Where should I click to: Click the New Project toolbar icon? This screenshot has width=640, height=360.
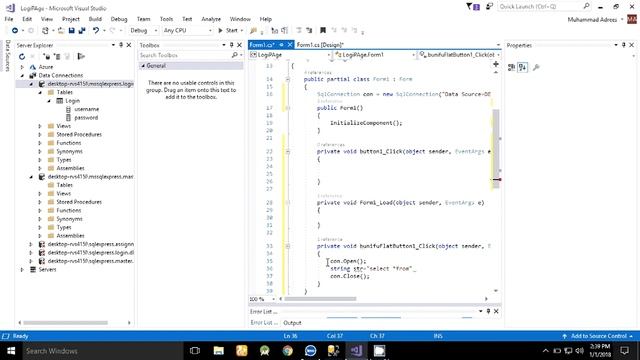click(x=45, y=31)
